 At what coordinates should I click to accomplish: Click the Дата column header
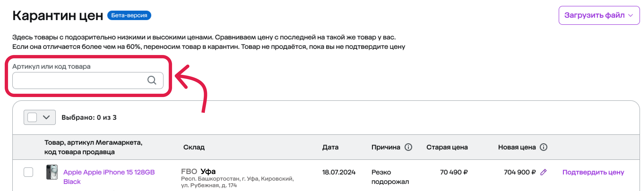point(330,147)
